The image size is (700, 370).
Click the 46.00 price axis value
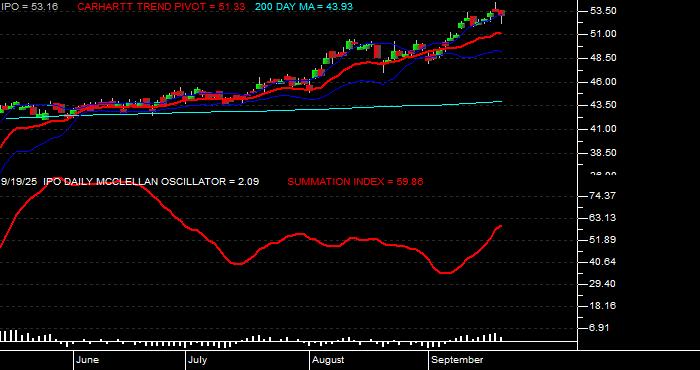pyautogui.click(x=604, y=82)
